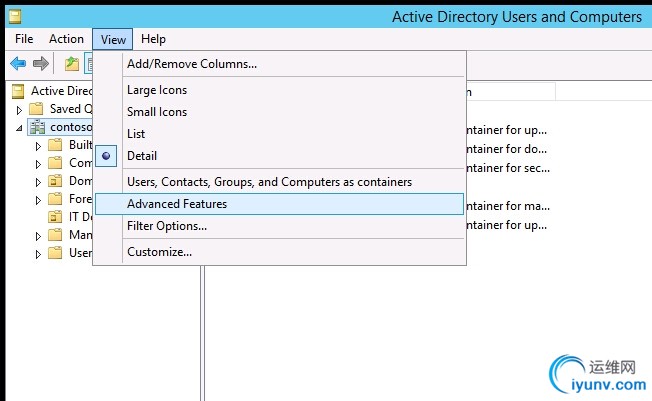652x401 pixels.
Task: Expand the Builtin tree node
Action: click(x=38, y=146)
